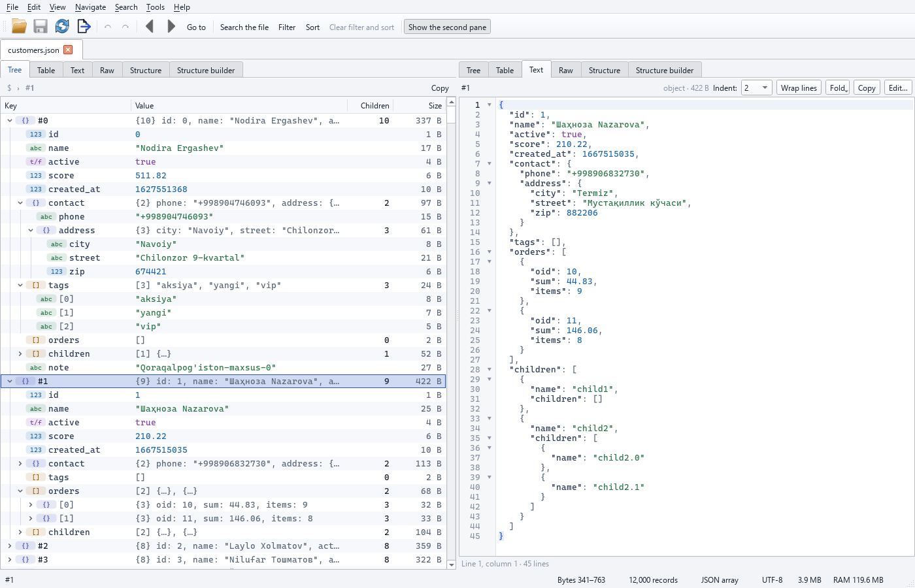Open the Navigate menu
The width and height of the screenshot is (915, 588).
[x=90, y=7]
